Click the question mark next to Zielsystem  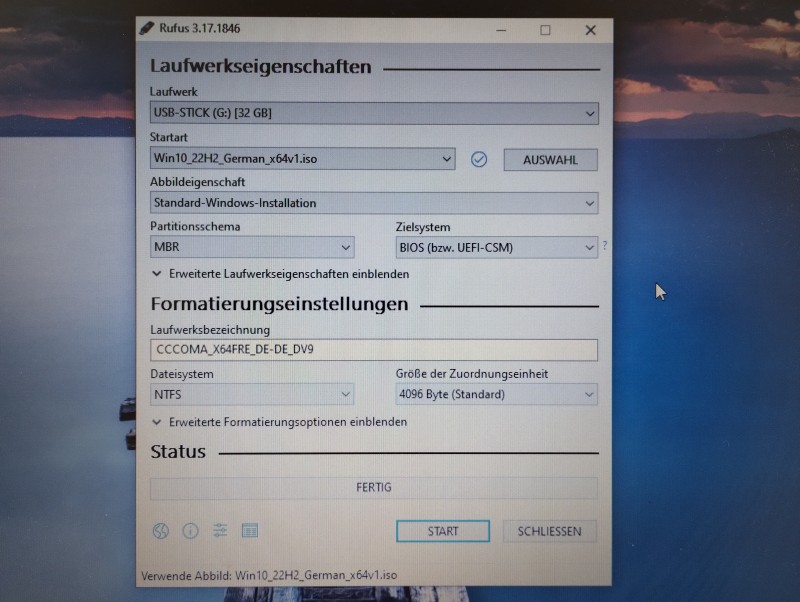pos(605,246)
